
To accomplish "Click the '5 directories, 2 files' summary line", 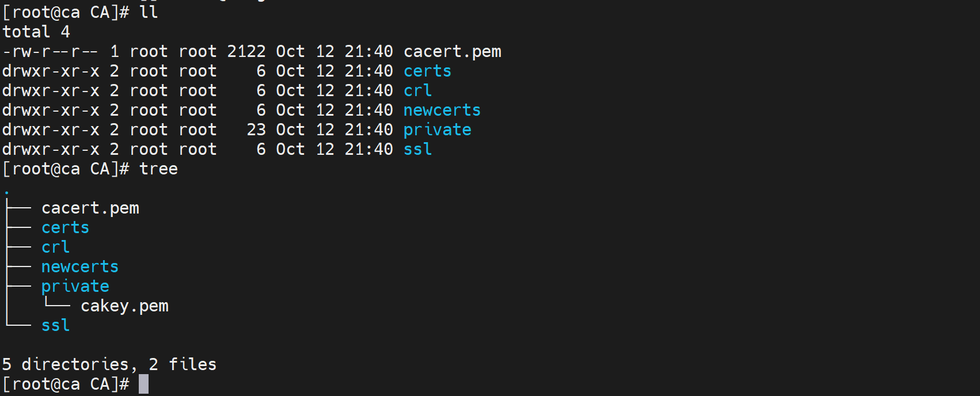I will point(109,364).
